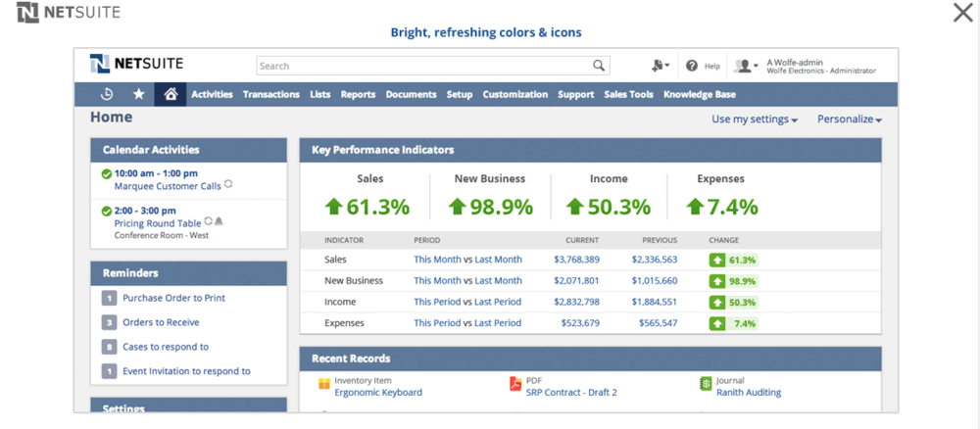Click inside the Search input field
The height and width of the screenshot is (429, 980).
421,66
